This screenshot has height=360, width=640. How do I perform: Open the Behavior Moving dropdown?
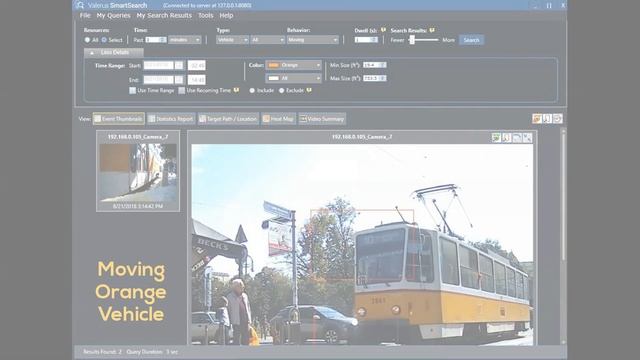pyautogui.click(x=313, y=40)
